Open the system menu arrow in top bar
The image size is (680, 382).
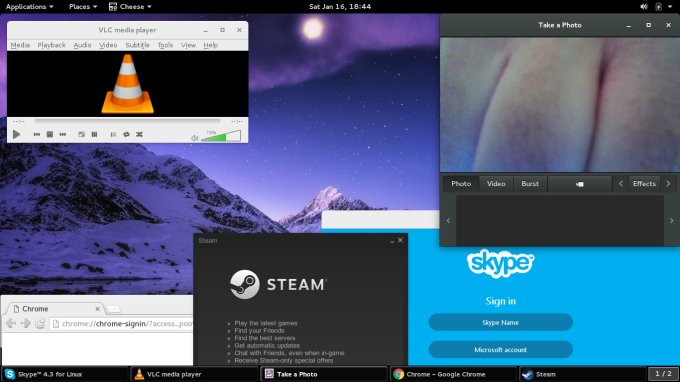tap(670, 7)
